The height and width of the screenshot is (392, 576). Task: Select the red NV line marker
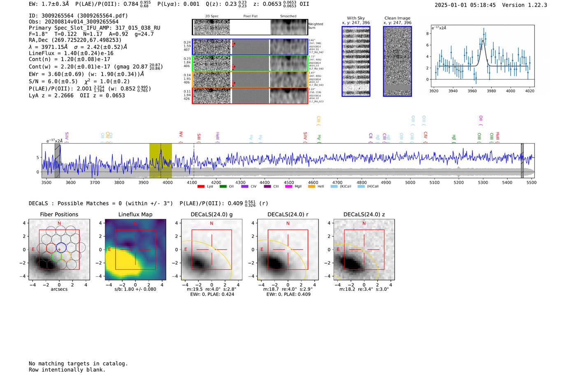pos(181,137)
